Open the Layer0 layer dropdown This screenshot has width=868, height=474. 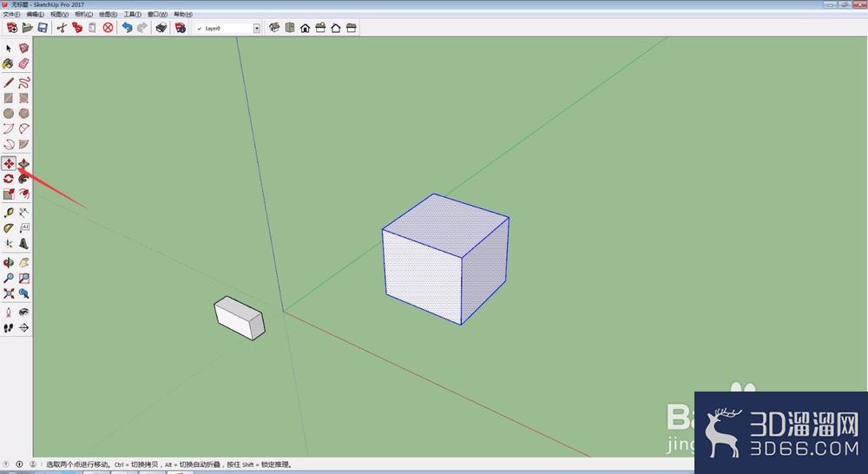(257, 29)
